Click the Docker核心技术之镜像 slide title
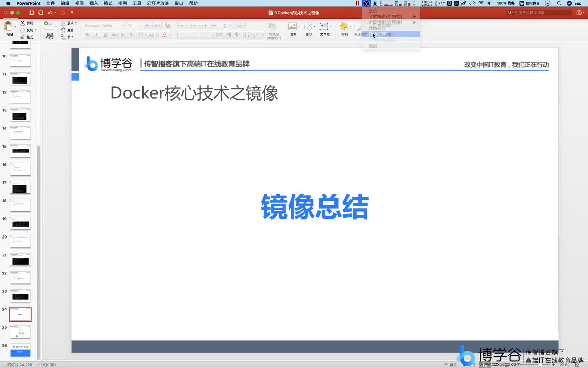 pyautogui.click(x=194, y=93)
